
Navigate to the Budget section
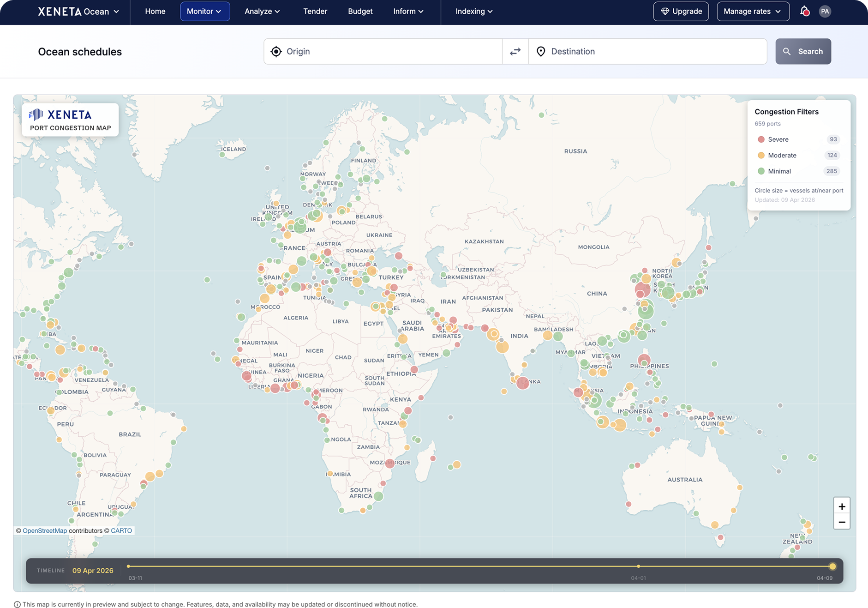tap(360, 12)
